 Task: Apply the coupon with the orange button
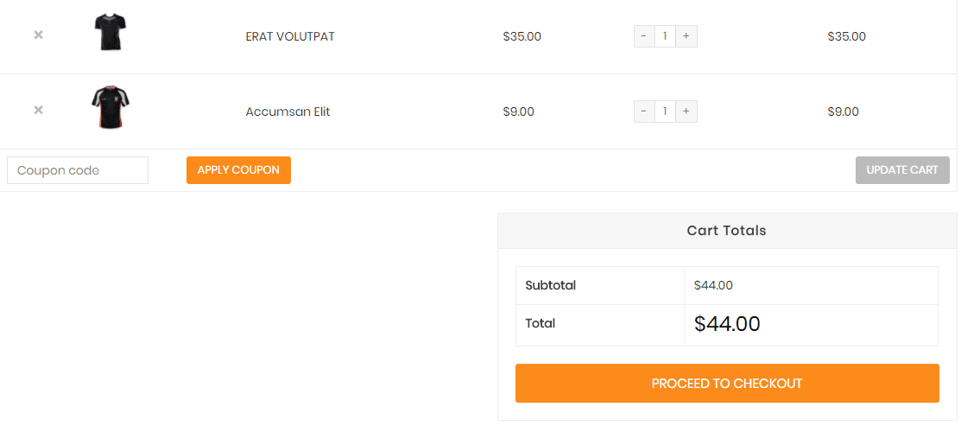pos(238,170)
